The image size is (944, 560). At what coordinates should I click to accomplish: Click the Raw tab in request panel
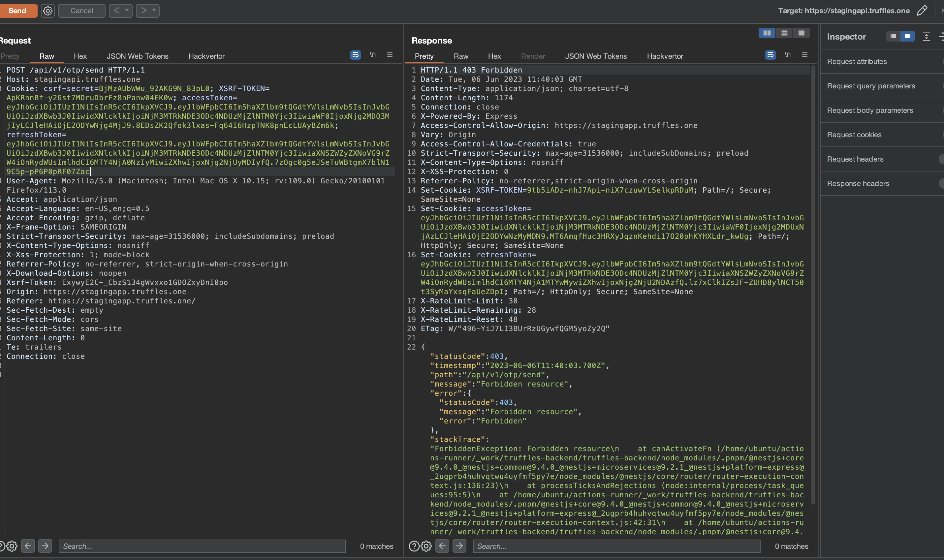pos(45,56)
